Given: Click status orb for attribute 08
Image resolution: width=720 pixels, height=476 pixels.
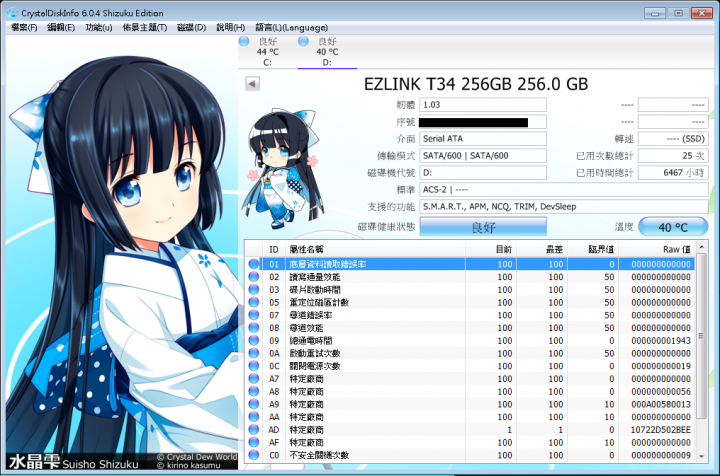Looking at the screenshot, I should pos(253,328).
